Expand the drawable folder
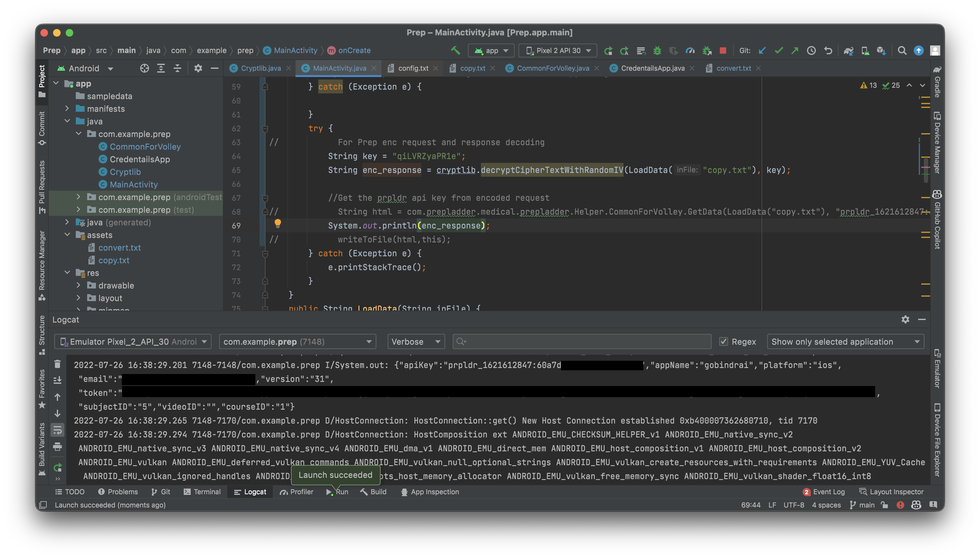 coord(79,285)
